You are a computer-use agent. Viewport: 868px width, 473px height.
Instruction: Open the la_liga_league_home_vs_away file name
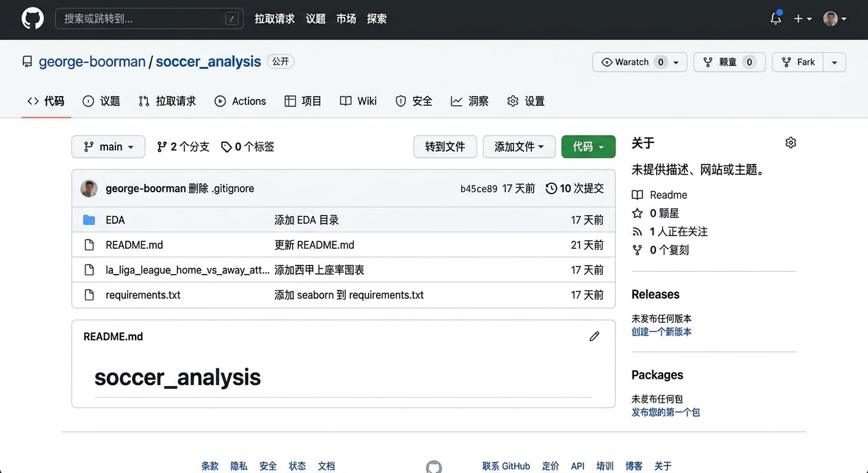(x=188, y=270)
